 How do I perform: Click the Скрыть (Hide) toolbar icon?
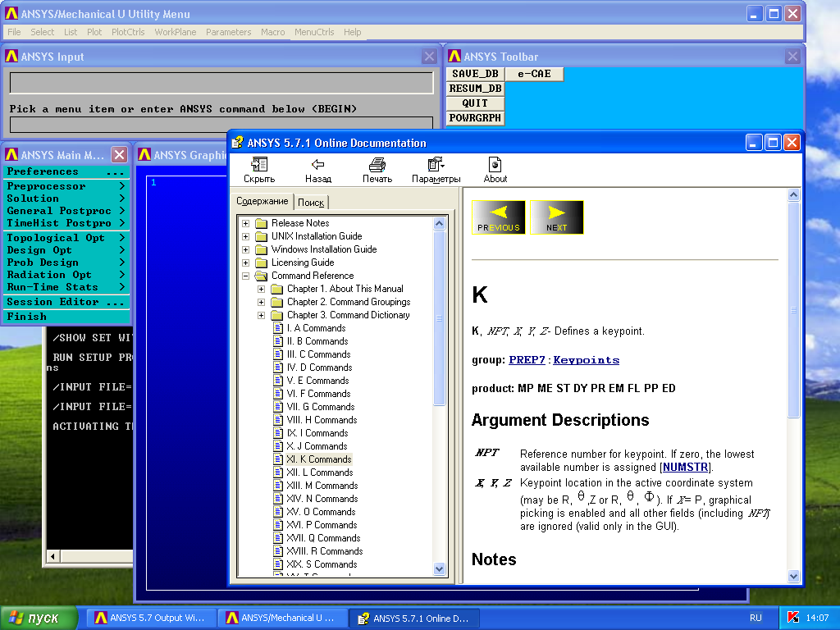[259, 164]
